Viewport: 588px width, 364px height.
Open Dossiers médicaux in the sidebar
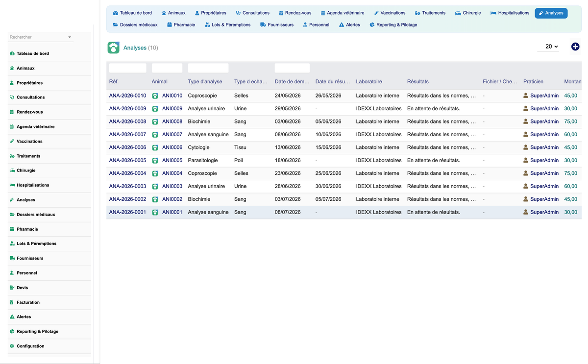pyautogui.click(x=36, y=215)
